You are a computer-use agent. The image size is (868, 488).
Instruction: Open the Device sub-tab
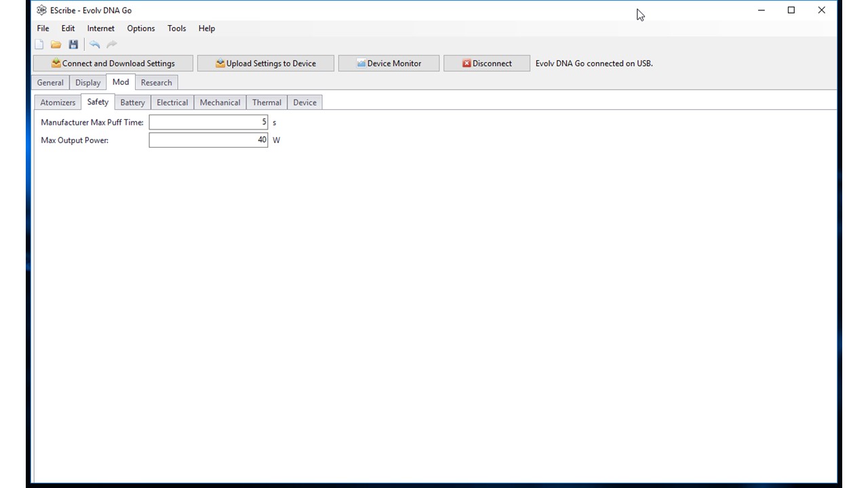coord(305,102)
